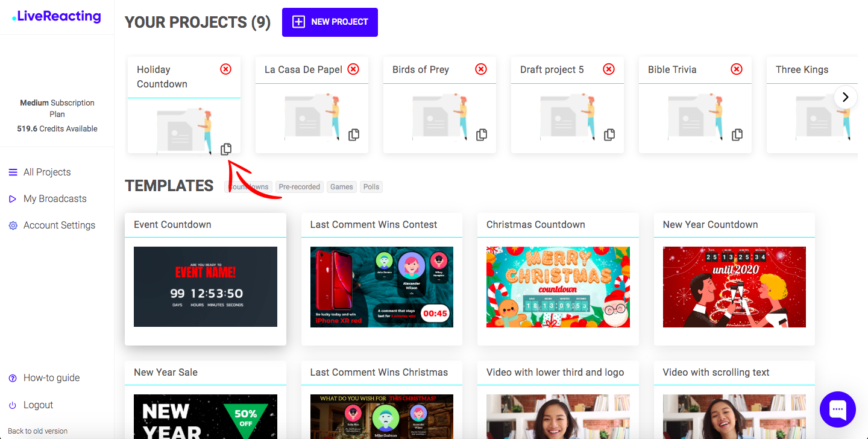Click the Bible Trivia preview image
Image resolution: width=868 pixels, height=439 pixels.
pyautogui.click(x=695, y=118)
